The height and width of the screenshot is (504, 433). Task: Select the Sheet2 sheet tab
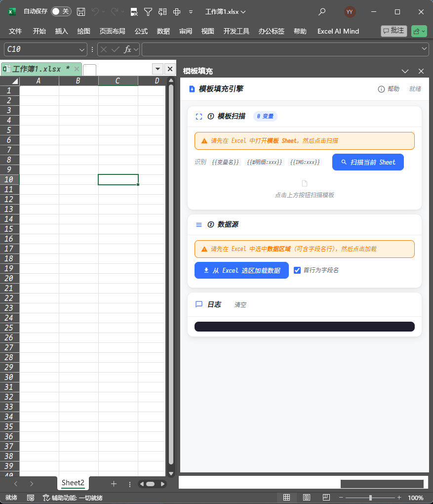coord(73,483)
